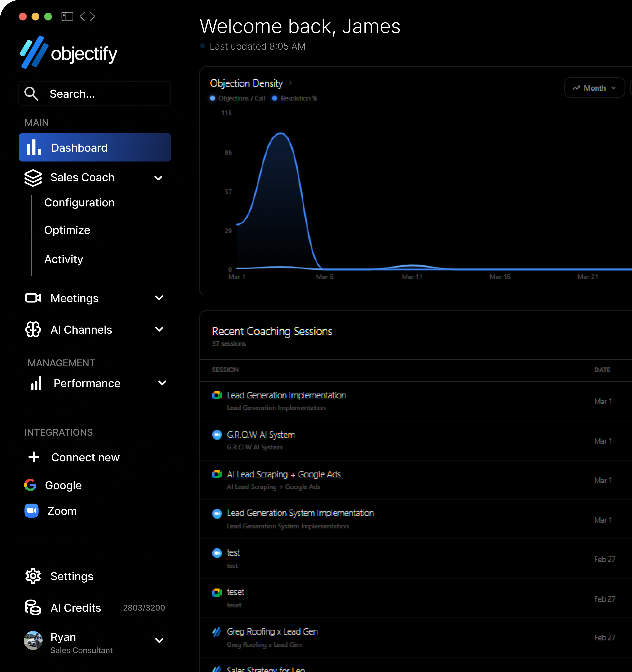The image size is (632, 672).
Task: Click the Dashboard bar chart icon
Action: (x=34, y=147)
